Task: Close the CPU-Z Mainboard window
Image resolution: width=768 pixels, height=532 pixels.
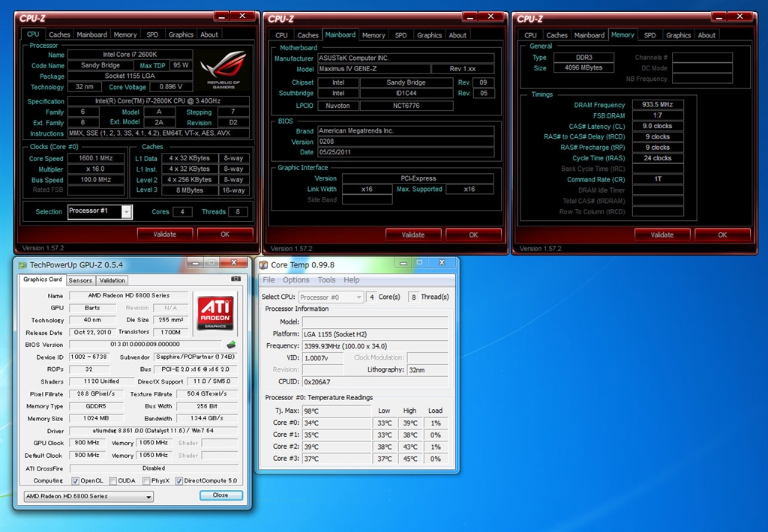Action: point(490,17)
